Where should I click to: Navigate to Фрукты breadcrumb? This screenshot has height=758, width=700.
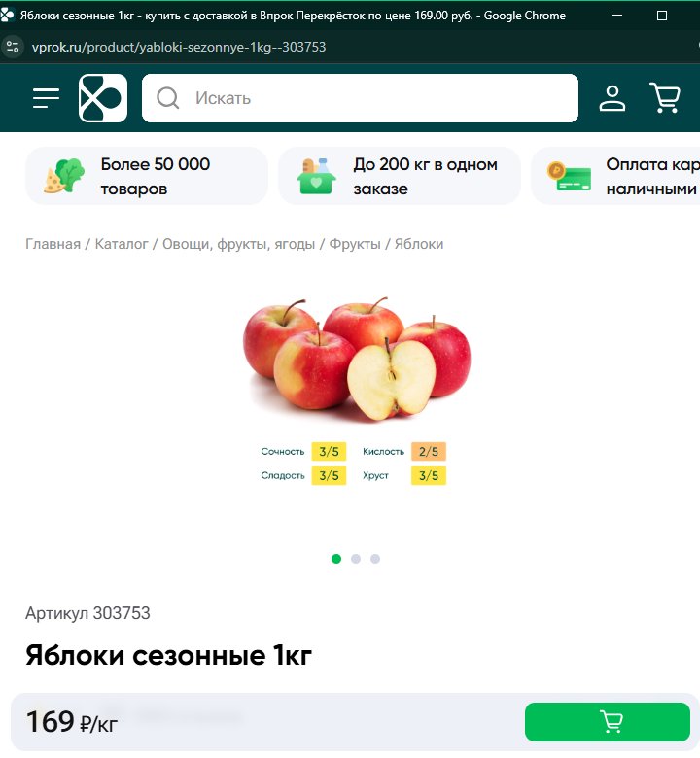[x=355, y=244]
